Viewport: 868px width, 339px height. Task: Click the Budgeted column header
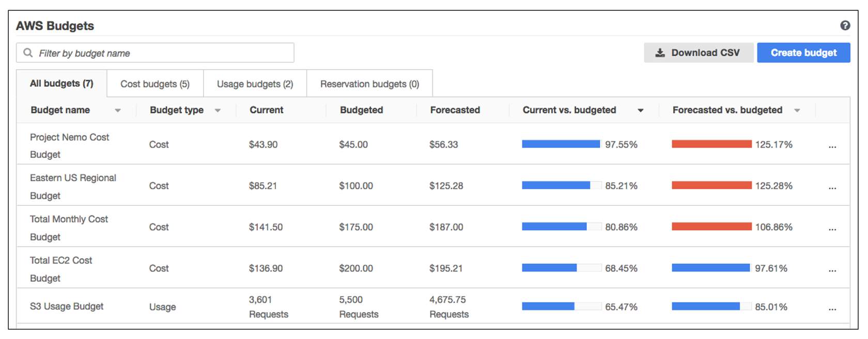[x=362, y=110]
